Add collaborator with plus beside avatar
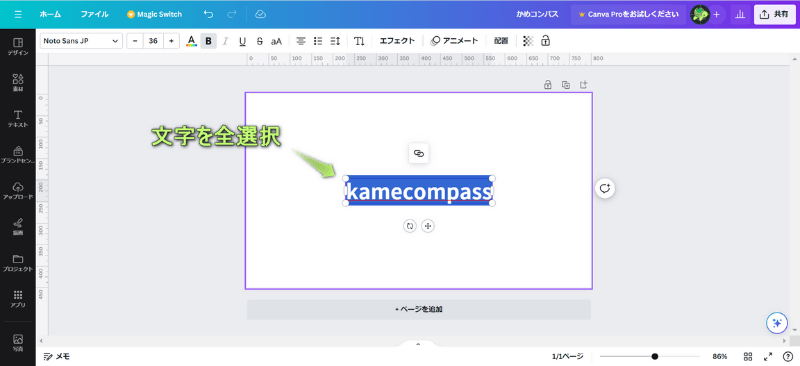The height and width of the screenshot is (366, 800). (x=716, y=14)
